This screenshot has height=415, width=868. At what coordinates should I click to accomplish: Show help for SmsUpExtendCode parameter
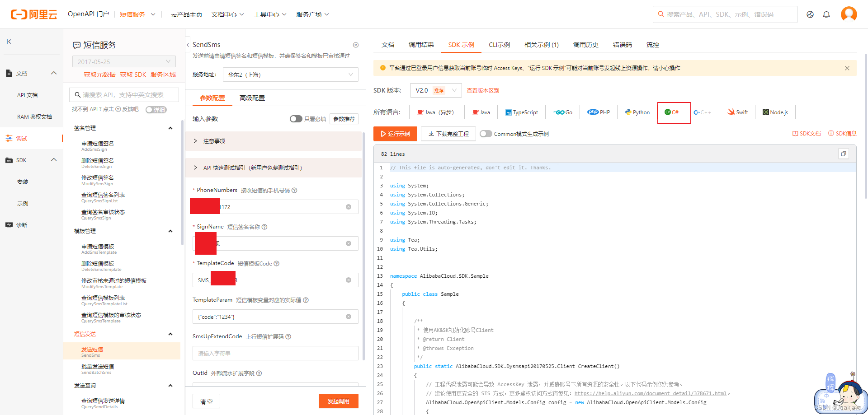(288, 336)
